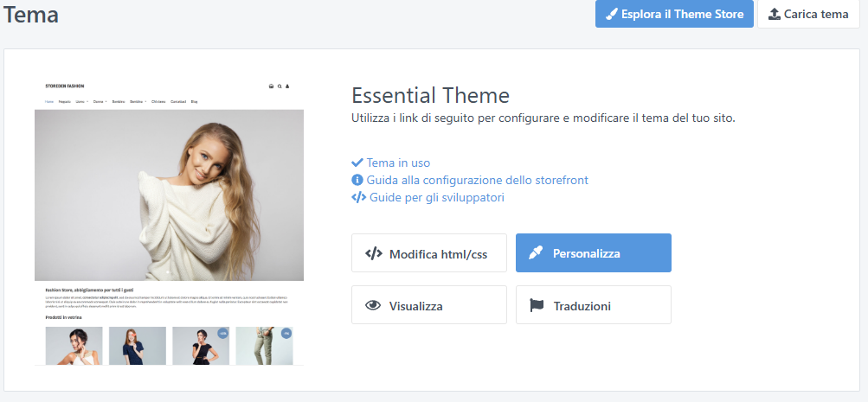This screenshot has height=402, width=868.
Task: Click the theme preview hero image
Action: click(x=169, y=194)
